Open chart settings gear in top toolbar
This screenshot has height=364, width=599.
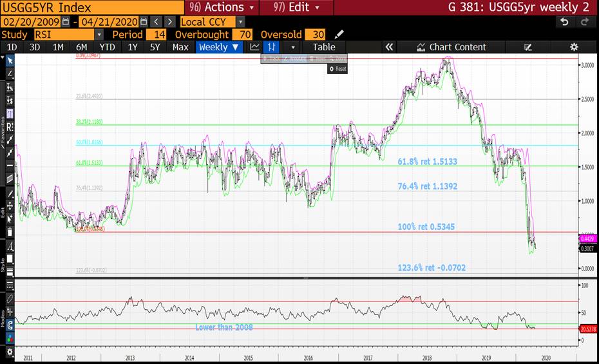click(574, 47)
